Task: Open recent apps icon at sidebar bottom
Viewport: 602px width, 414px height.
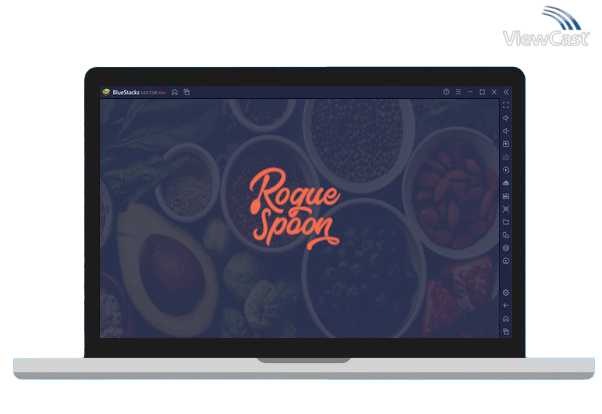Action: [x=506, y=331]
